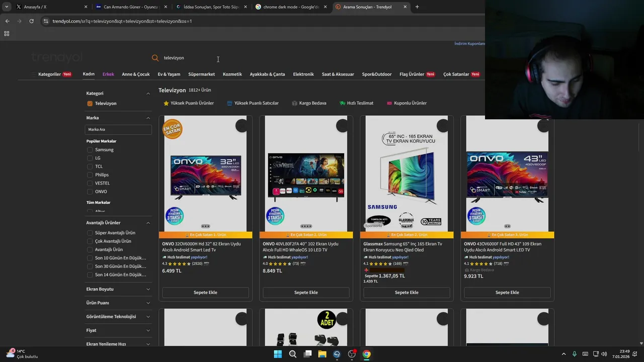Open File Explorer from the taskbar

point(322,354)
